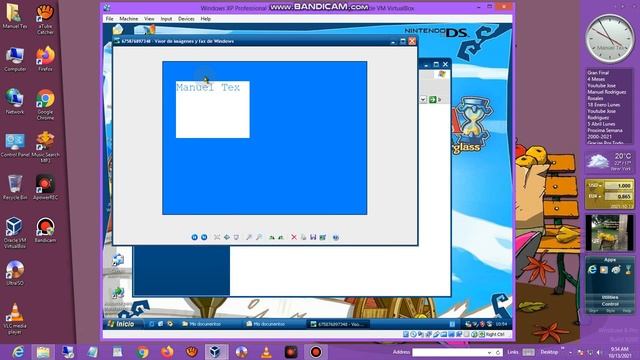The height and width of the screenshot is (360, 640).
Task: Open the Control section in Apps gadget
Action: point(610,304)
